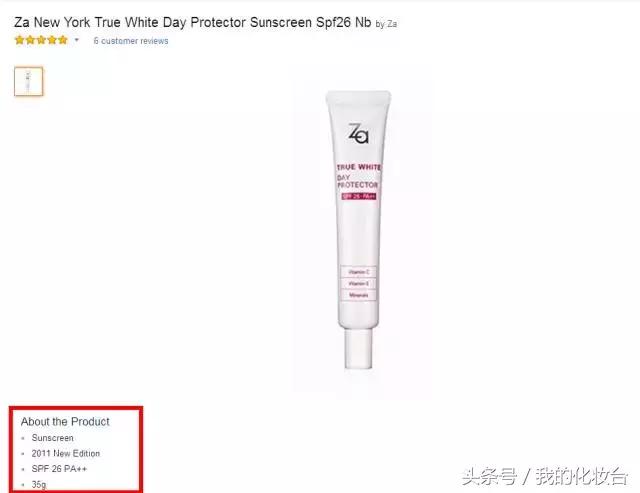
Task: Select the small product thumbnail image
Action: click(x=29, y=81)
